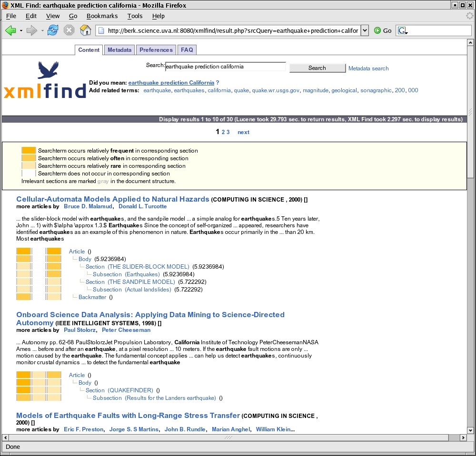476x456 pixels.
Task: Click the 'often' legend color swatch
Action: pyautogui.click(x=29, y=158)
